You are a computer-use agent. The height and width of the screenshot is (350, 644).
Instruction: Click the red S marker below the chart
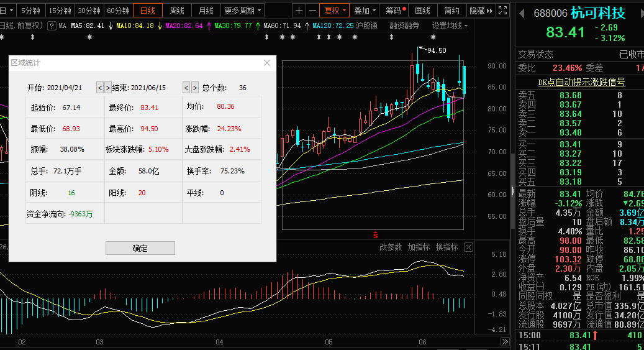coord(375,235)
